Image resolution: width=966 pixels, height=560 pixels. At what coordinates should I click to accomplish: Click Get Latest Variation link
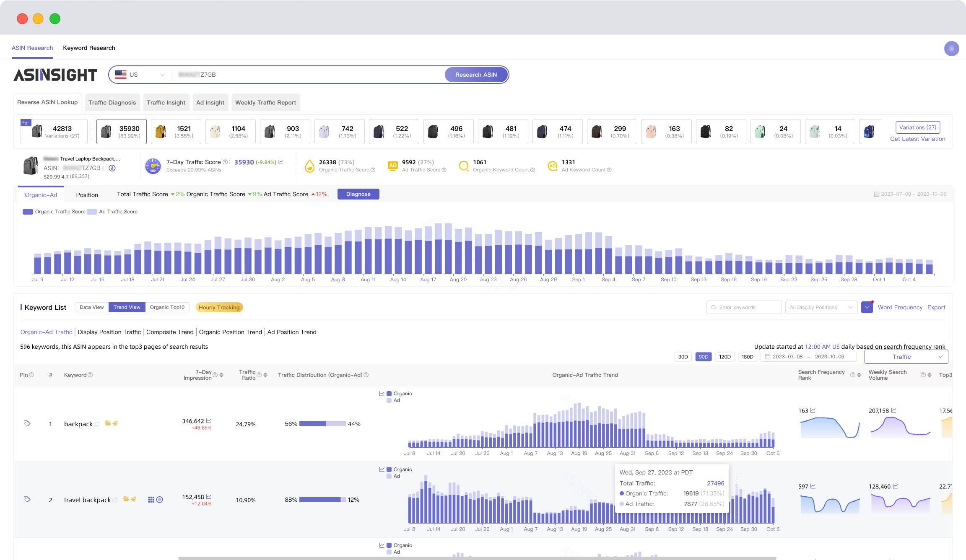[x=917, y=139]
